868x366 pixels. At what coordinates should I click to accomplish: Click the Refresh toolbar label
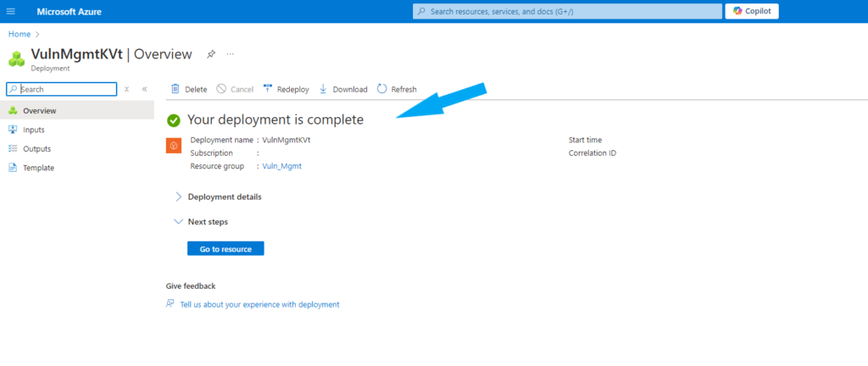404,90
